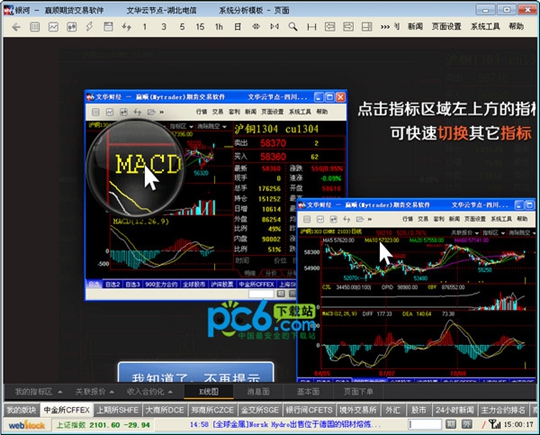Viewport: 540px width, 435px height.
Task: Click the magnifier search icon
Action: (x=293, y=27)
